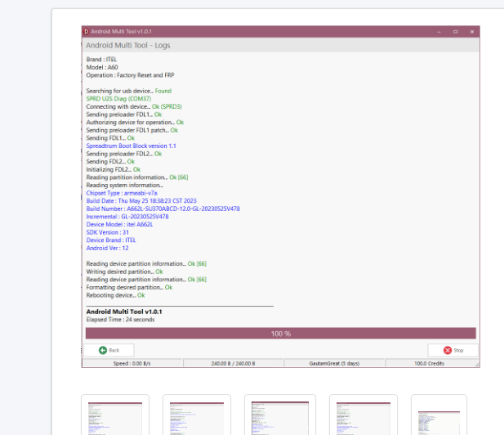Click the 'GautamGreat (5 days)' status entry
The height and width of the screenshot is (435, 504).
334,363
